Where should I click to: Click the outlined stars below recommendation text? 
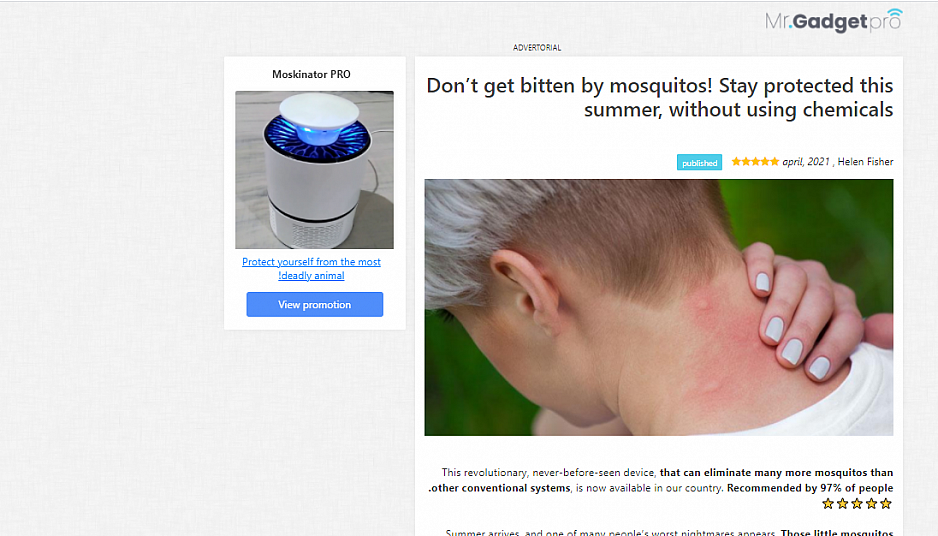857,504
